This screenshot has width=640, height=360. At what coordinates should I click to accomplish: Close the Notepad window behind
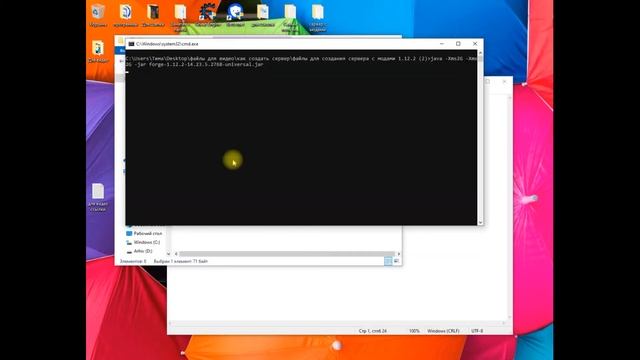tap(504, 82)
